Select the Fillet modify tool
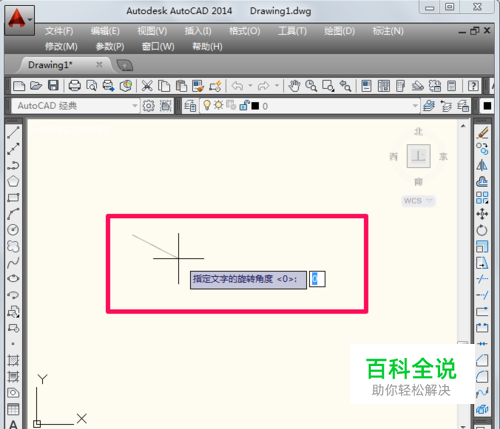 point(482,377)
